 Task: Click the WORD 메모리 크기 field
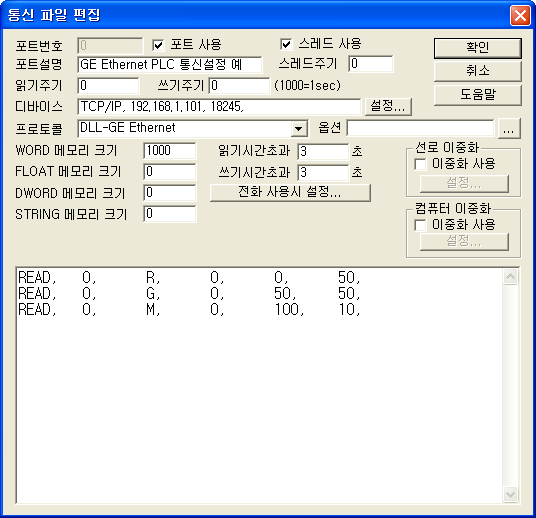point(170,151)
